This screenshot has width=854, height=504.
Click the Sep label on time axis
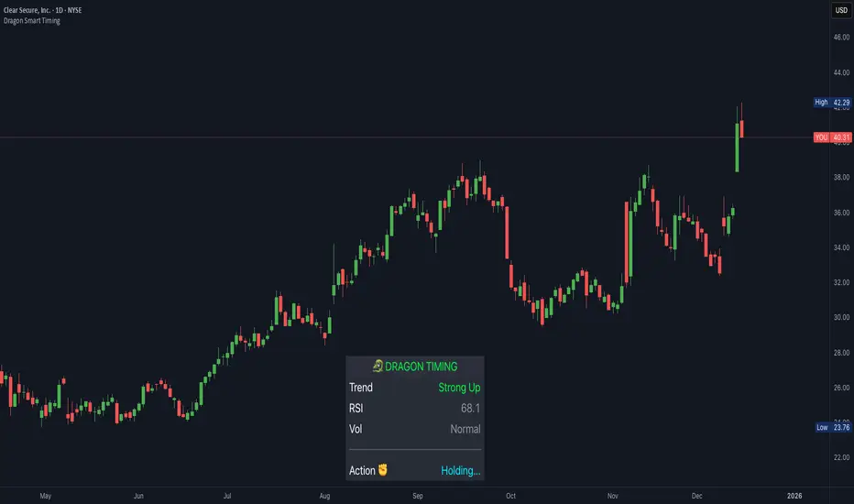pos(418,496)
